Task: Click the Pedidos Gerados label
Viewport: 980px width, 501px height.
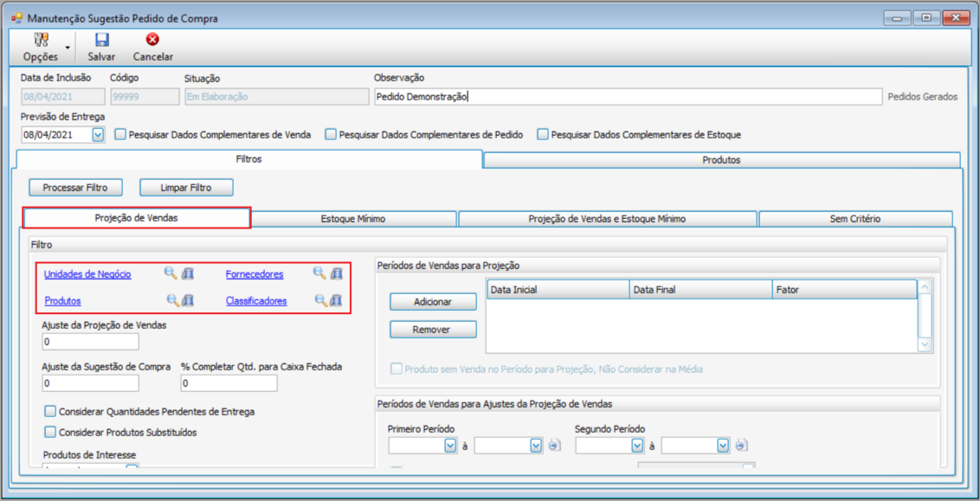Action: pos(923,97)
